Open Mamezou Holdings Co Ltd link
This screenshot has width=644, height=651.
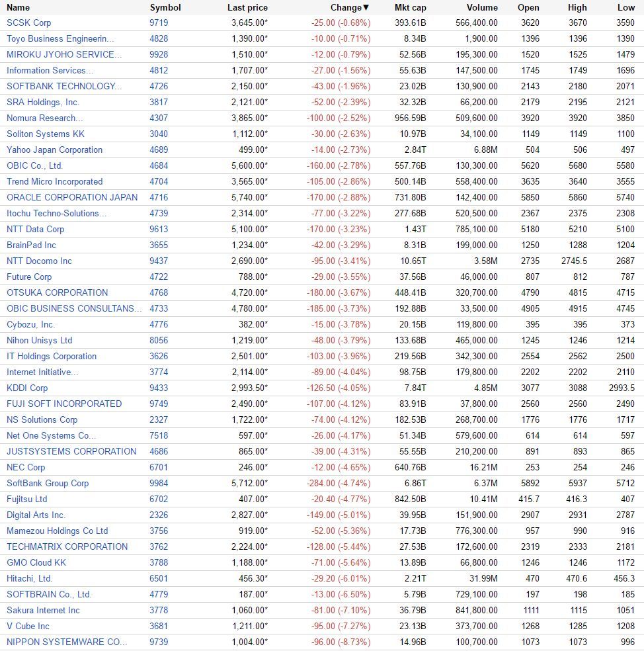click(x=58, y=531)
